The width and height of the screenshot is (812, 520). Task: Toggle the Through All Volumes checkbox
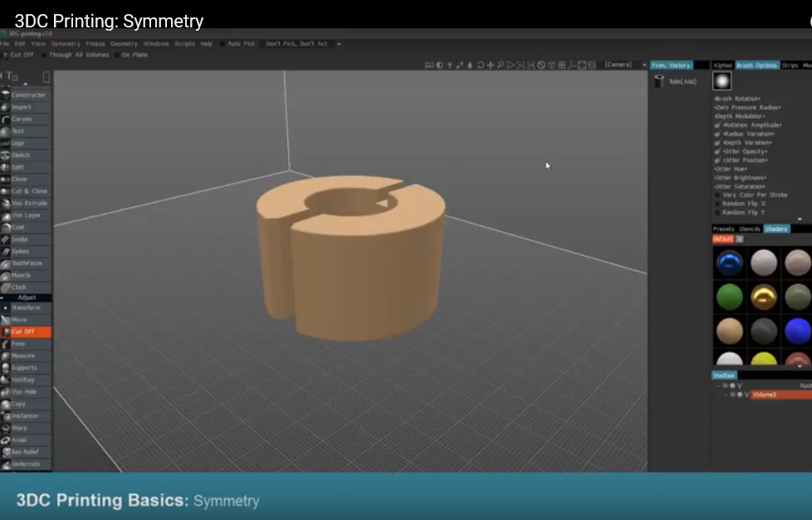[44, 55]
